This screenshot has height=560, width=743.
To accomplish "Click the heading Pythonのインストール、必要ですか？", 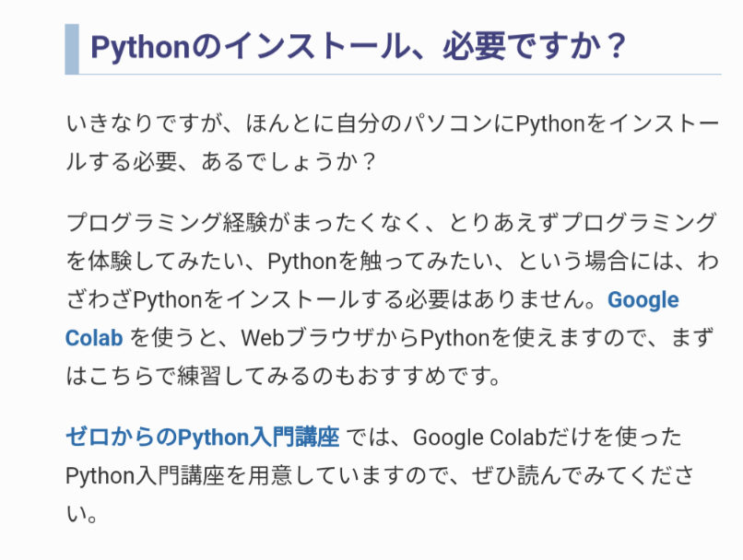I will tap(359, 47).
